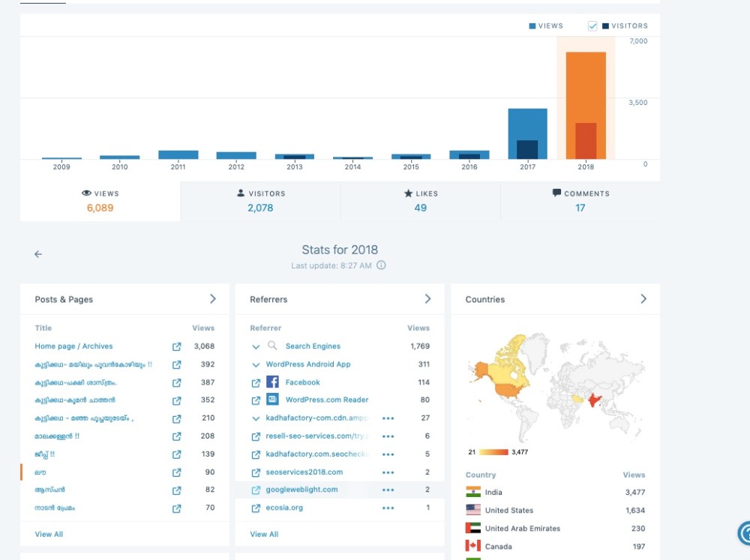Open the info icon beside Last update

(x=381, y=265)
